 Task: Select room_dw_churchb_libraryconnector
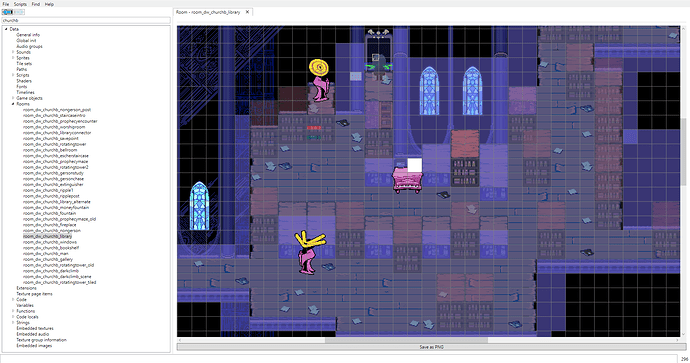[57, 132]
